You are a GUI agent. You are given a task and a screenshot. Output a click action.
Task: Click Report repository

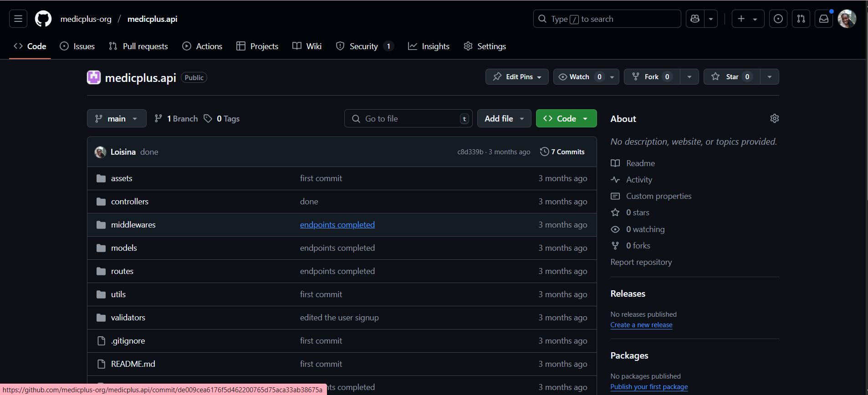tap(641, 262)
